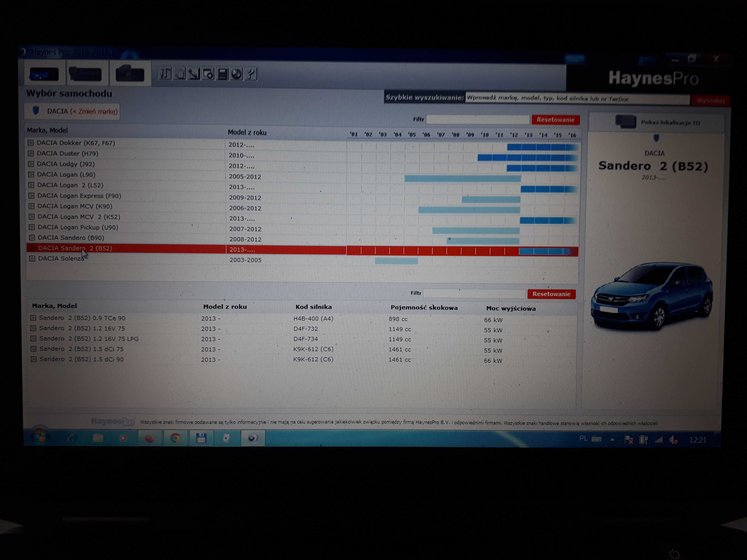Select DACIA Logan (L90) model name
The height and width of the screenshot is (560, 747).
[x=66, y=175]
